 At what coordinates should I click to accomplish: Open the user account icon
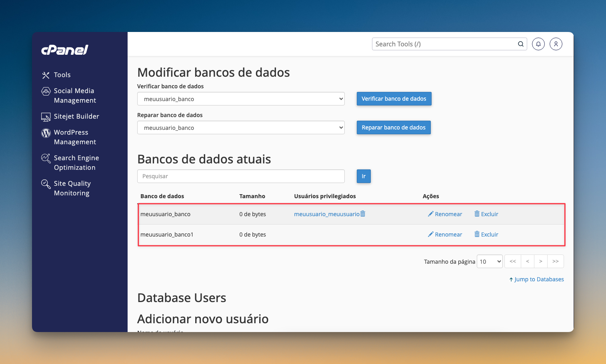point(556,44)
